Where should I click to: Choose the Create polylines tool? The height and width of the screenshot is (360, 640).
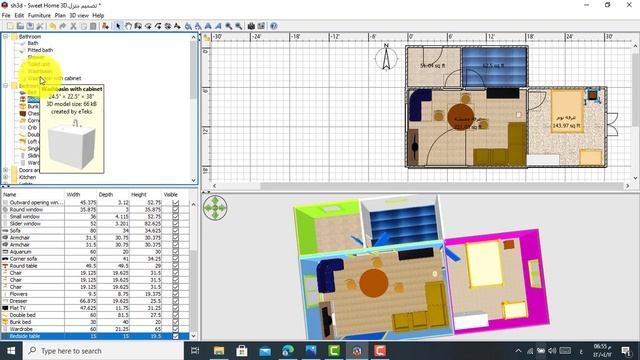click(x=158, y=26)
